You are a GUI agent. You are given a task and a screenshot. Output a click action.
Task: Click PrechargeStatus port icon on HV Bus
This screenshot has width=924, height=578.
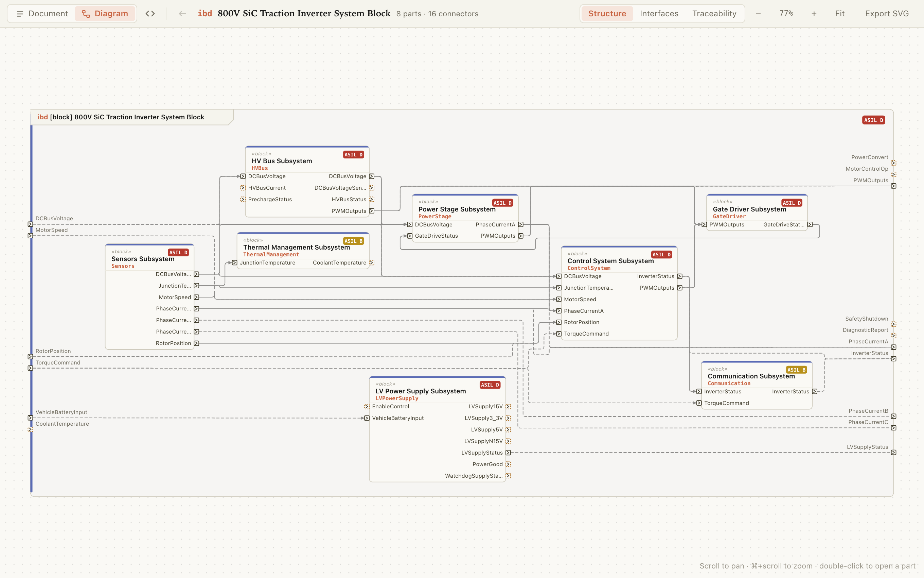point(243,199)
